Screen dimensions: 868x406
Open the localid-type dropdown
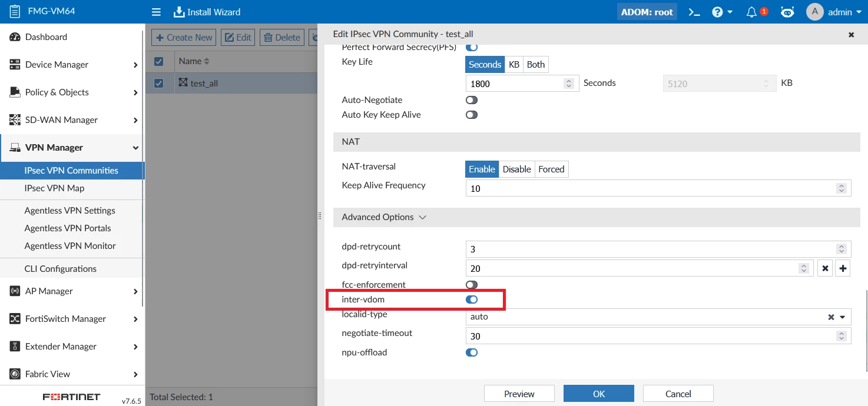(658, 317)
